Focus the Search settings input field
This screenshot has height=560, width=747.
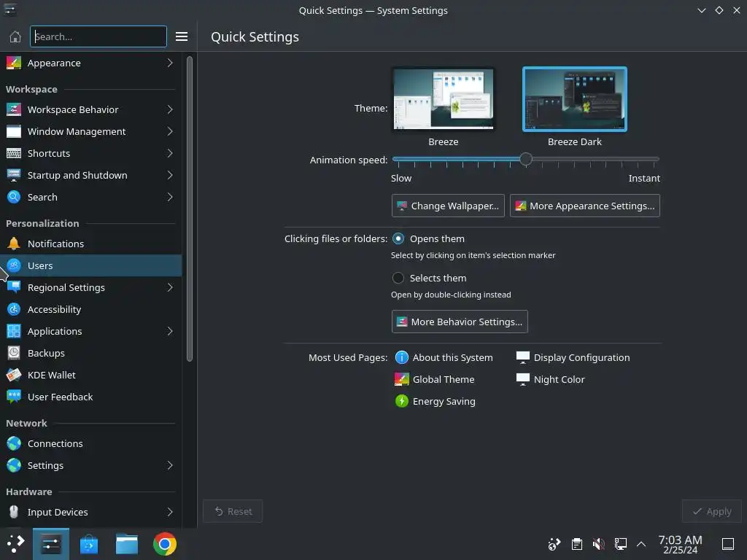(x=98, y=36)
